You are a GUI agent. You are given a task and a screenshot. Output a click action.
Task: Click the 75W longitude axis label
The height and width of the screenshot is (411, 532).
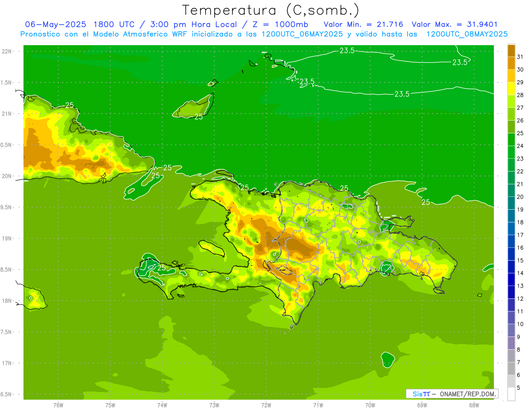pyautogui.click(x=110, y=405)
